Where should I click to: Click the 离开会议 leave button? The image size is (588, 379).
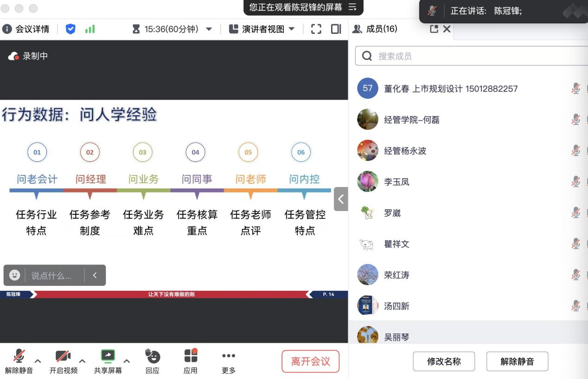point(310,361)
